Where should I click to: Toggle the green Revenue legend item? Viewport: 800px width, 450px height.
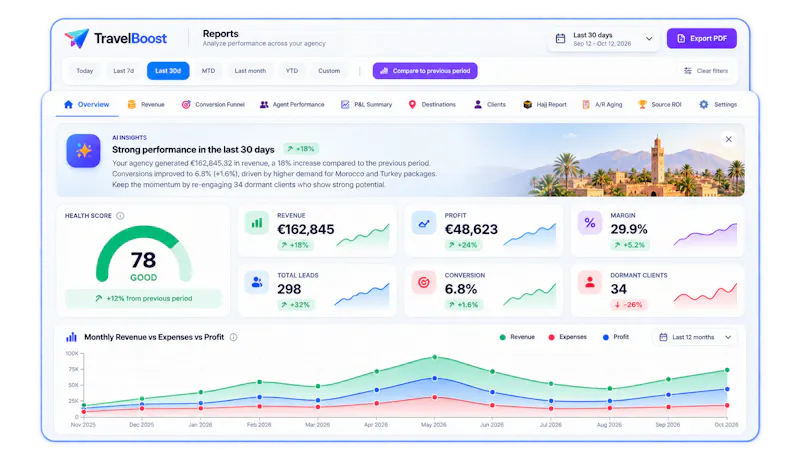[x=517, y=337]
